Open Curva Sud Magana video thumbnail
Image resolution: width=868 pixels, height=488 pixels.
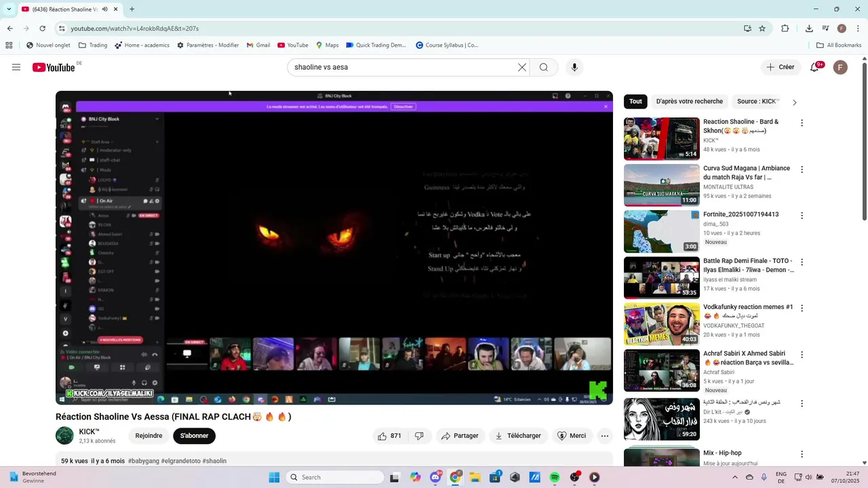click(x=661, y=185)
